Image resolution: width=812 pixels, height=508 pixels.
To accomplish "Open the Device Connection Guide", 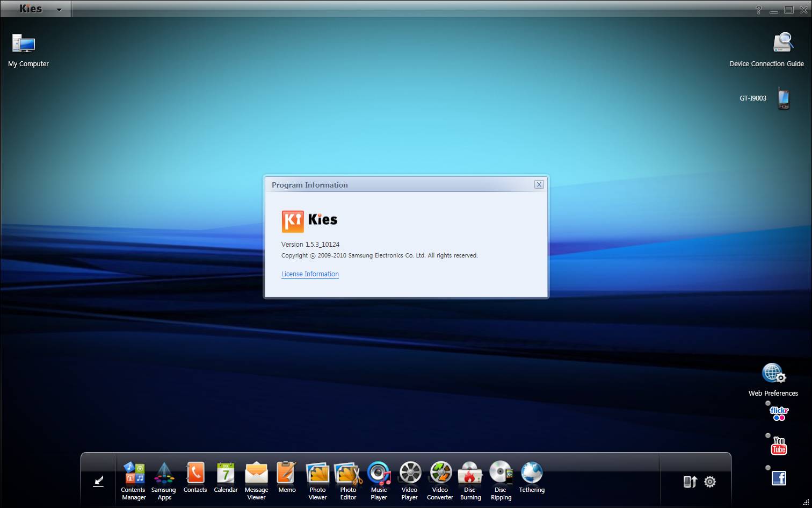I will click(x=767, y=51).
